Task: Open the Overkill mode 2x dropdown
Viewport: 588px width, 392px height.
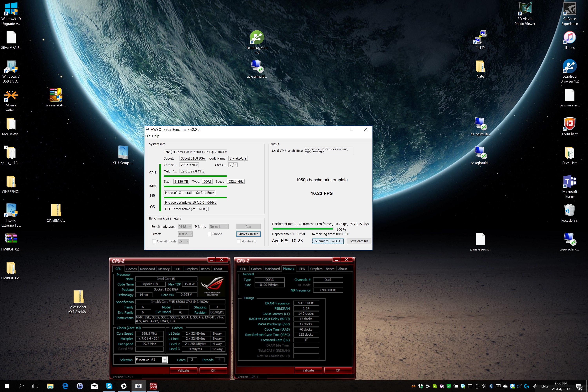Action: coord(183,241)
